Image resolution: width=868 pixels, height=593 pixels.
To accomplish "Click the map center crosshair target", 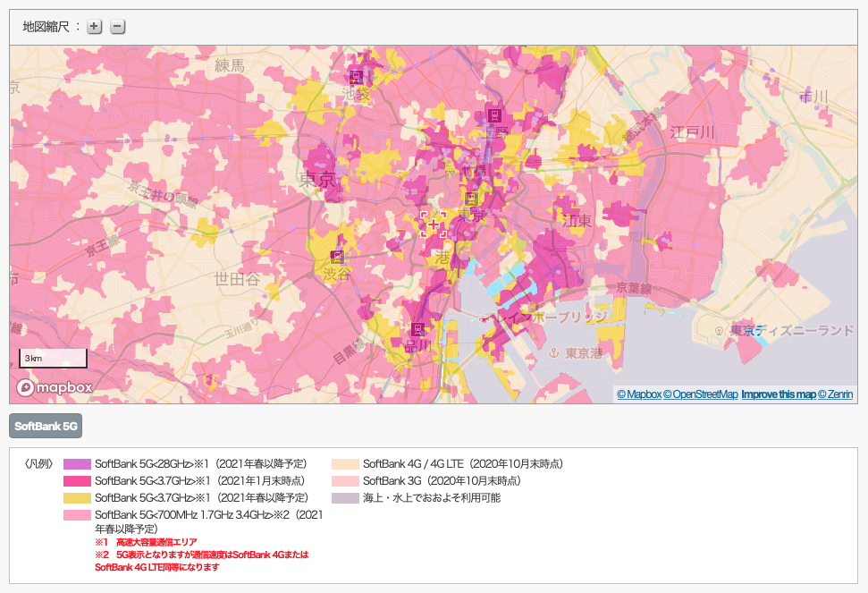I will (434, 224).
